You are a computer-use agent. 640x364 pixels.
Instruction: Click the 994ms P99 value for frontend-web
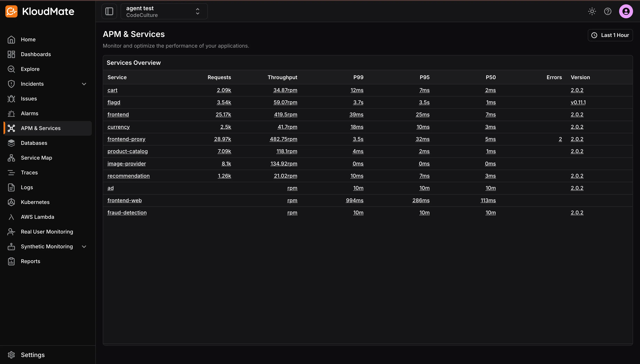(x=355, y=200)
